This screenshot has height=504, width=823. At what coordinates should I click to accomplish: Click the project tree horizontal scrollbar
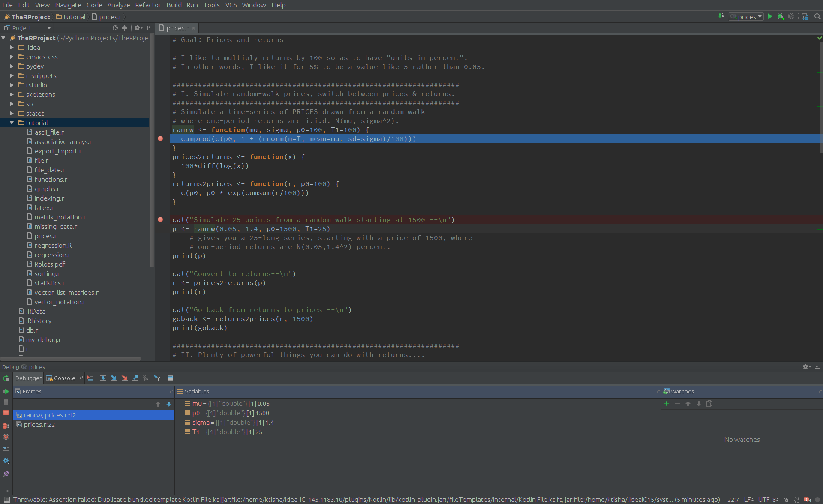pyautogui.click(x=71, y=358)
